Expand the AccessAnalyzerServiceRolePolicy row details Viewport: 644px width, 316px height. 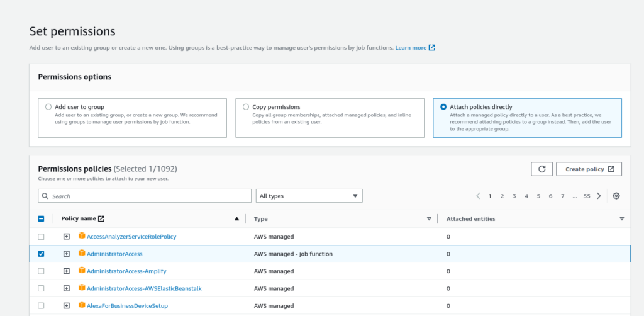[67, 237]
